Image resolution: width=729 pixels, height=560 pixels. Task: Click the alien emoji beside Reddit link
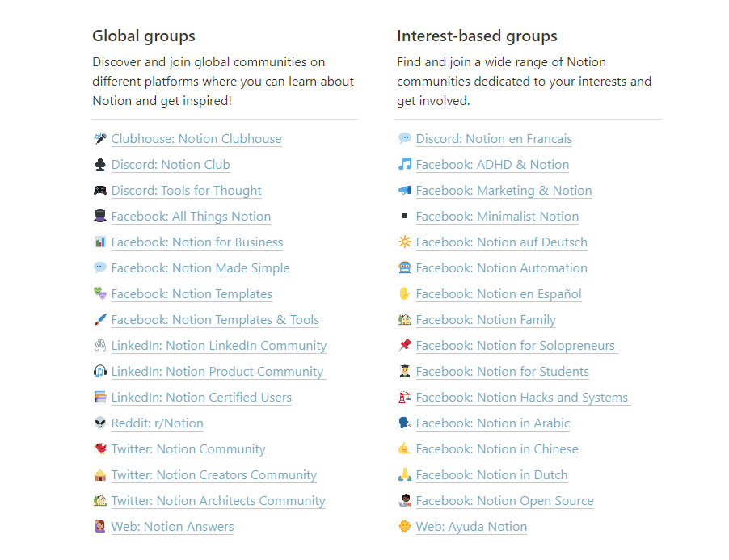coord(100,423)
